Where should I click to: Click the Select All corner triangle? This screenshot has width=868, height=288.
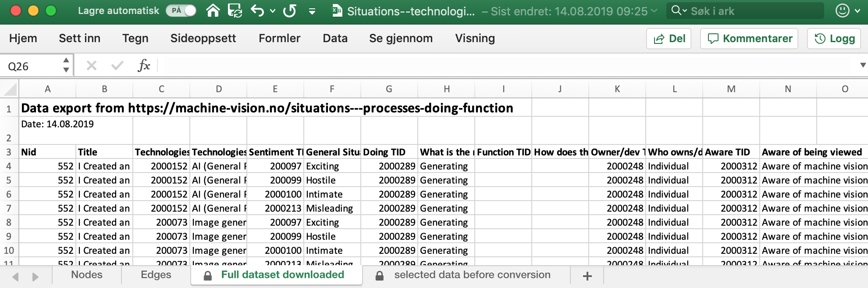10,89
